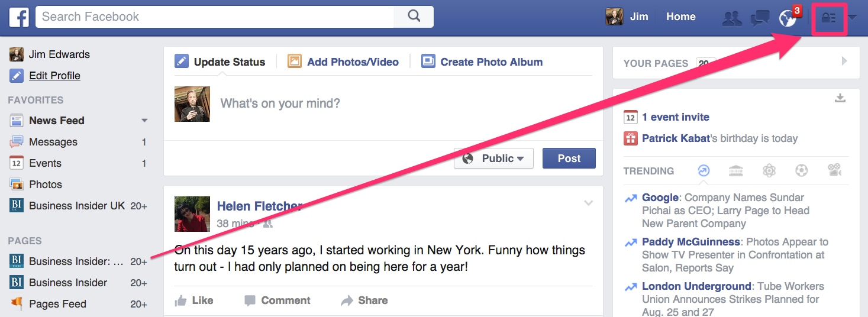Viewport: 868px width, 317px height.
Task: Filter Trending by sports ball icon
Action: tap(802, 171)
